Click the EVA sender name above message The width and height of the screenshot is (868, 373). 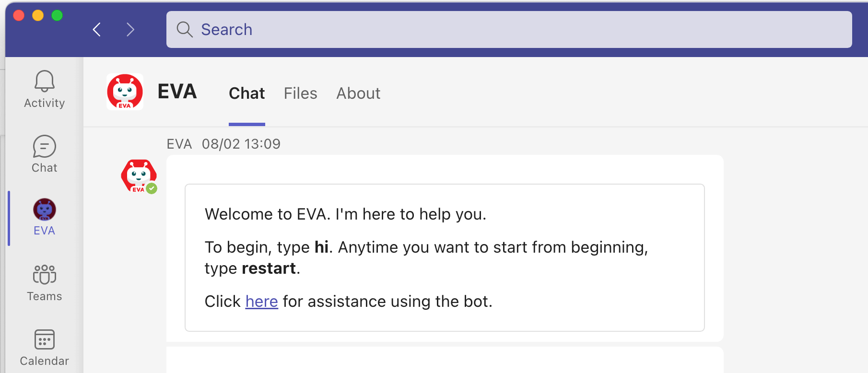coord(179,144)
